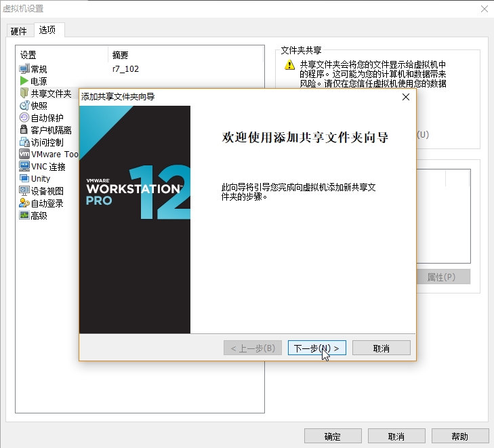
Task: Click the AutoProtect (自动保护) icon
Action: point(24,117)
